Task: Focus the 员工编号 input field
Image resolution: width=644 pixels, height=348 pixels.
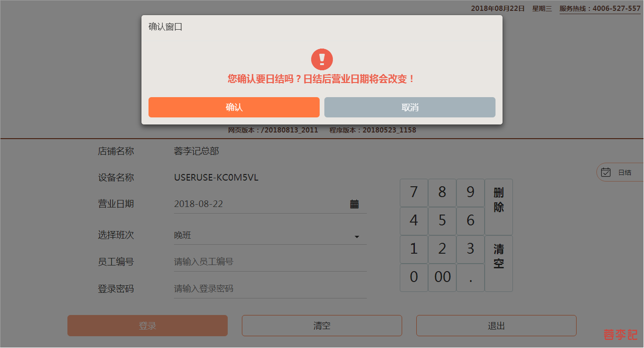Action: (x=270, y=262)
